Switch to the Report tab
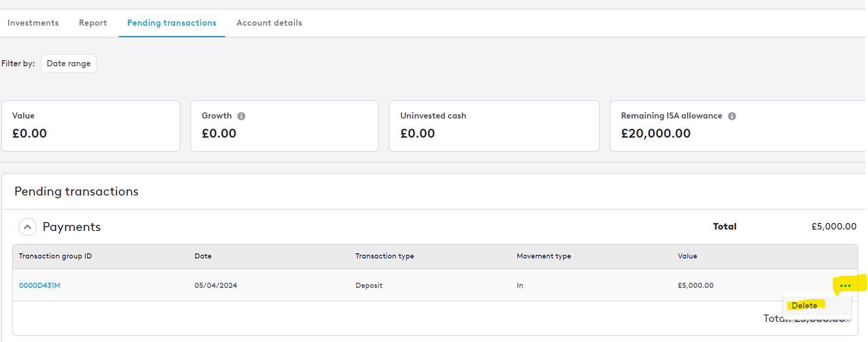This screenshot has height=342, width=868. click(x=93, y=23)
